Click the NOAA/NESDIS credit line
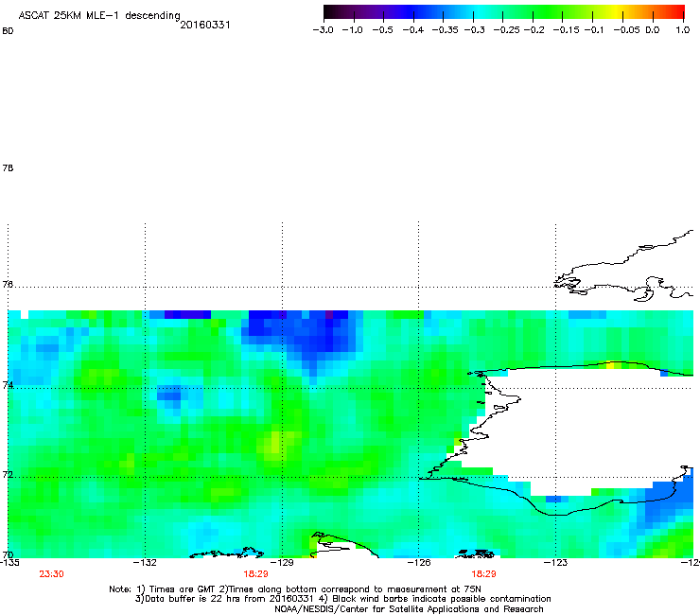Image resolution: width=700 pixels, height=615 pixels. click(x=409, y=609)
